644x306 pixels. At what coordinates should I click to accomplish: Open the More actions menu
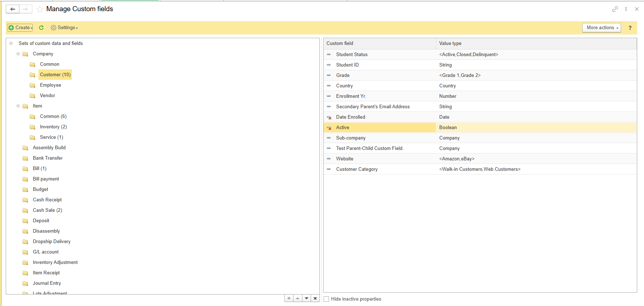pyautogui.click(x=601, y=28)
